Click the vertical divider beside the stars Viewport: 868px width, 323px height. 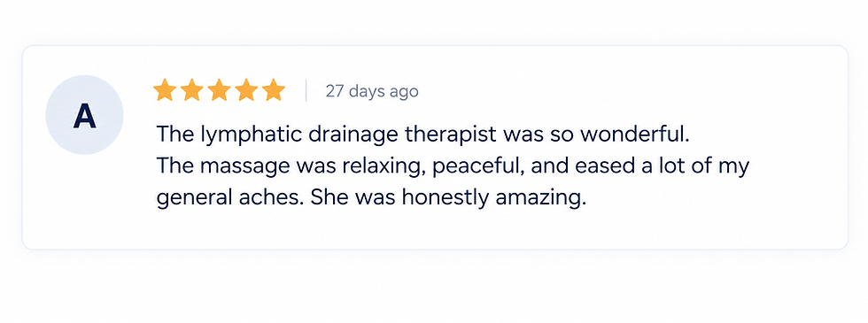coord(306,90)
